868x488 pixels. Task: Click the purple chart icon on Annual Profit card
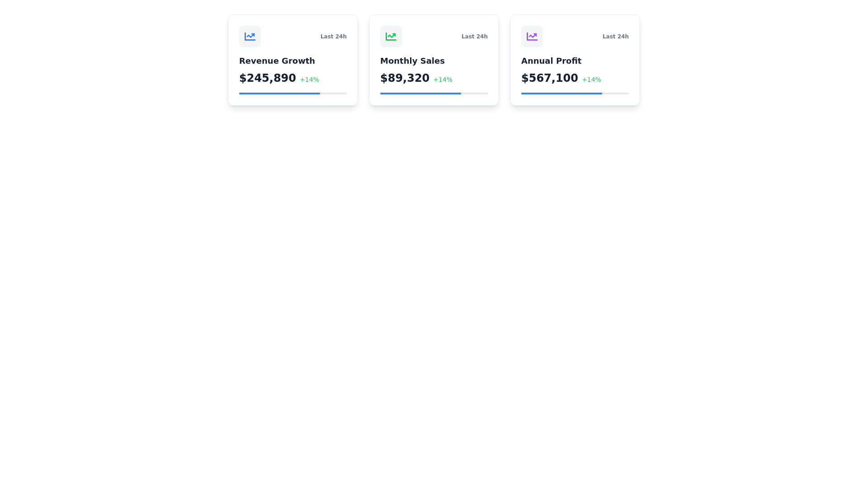532,37
